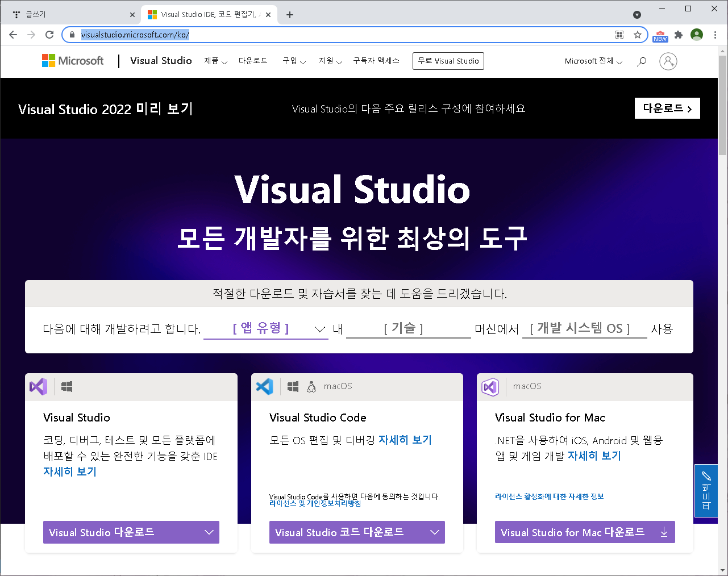Open a new browser tab

(290, 15)
